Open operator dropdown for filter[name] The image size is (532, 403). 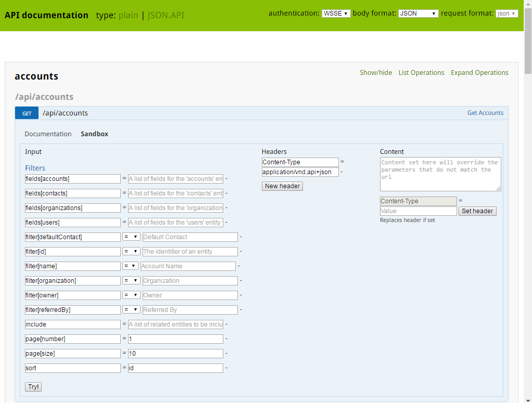pos(130,266)
